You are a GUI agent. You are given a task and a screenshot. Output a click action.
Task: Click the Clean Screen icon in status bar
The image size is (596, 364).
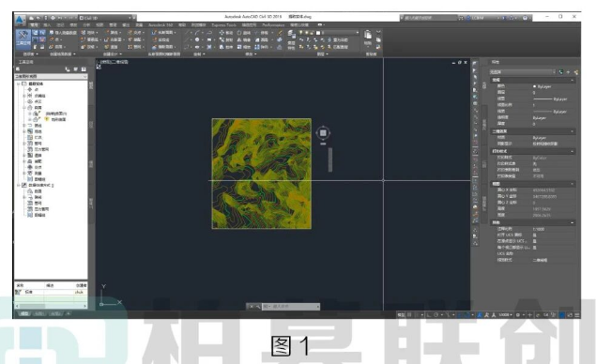point(570,315)
